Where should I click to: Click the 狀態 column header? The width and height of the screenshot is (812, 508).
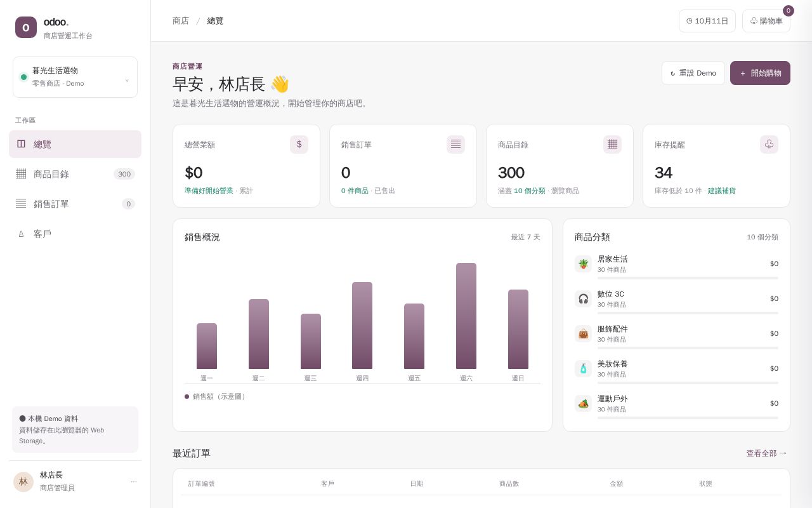click(x=705, y=484)
